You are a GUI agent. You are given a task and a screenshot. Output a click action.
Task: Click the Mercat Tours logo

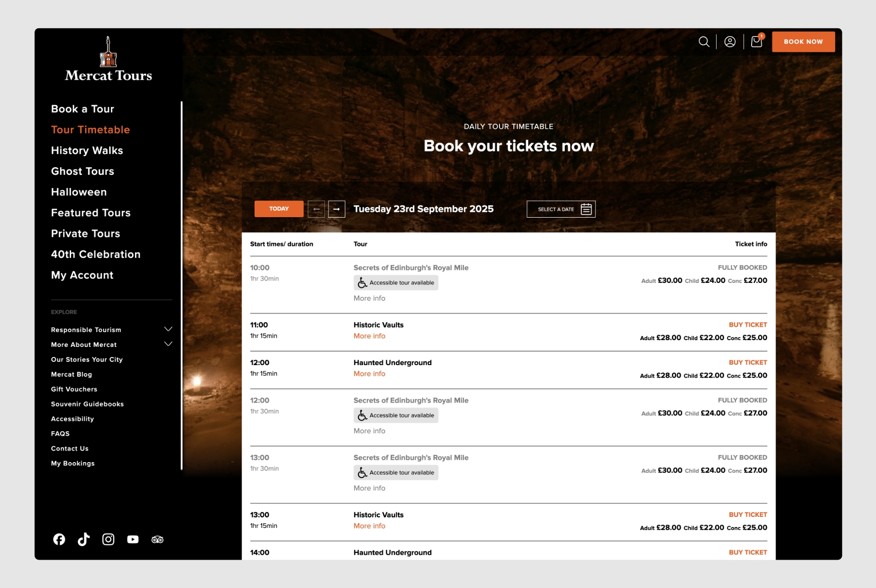pos(109,60)
